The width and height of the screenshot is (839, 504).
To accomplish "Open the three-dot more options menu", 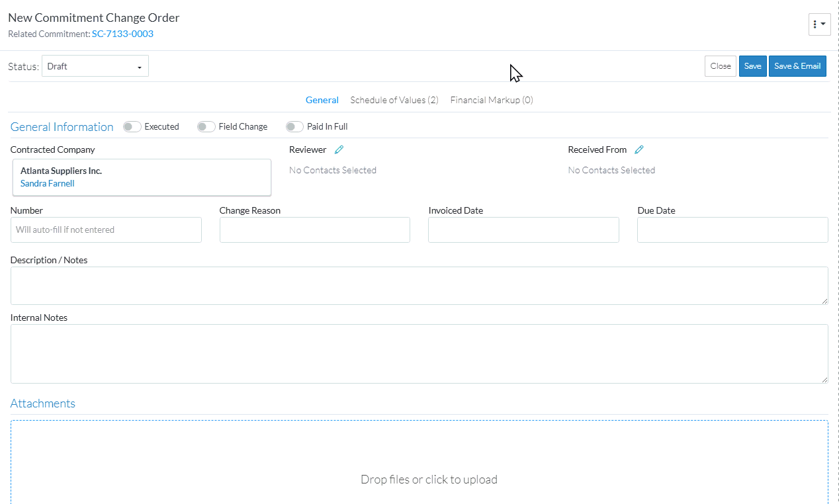I will click(819, 24).
